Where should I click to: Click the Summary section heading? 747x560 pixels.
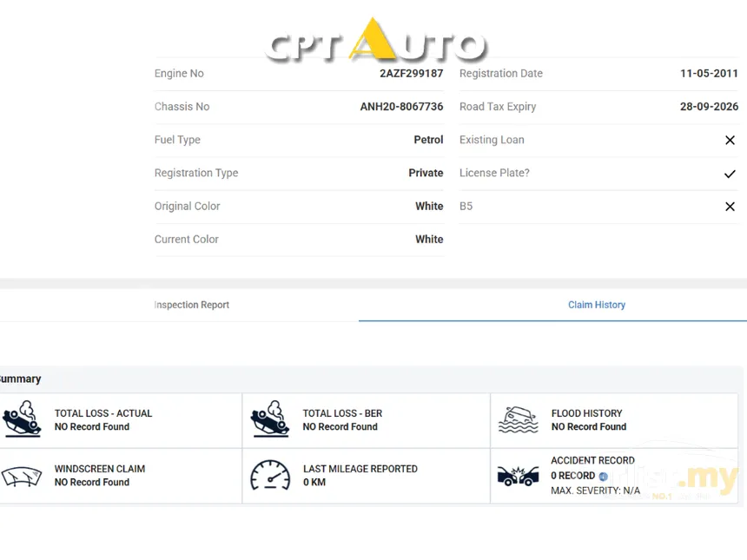(21, 379)
